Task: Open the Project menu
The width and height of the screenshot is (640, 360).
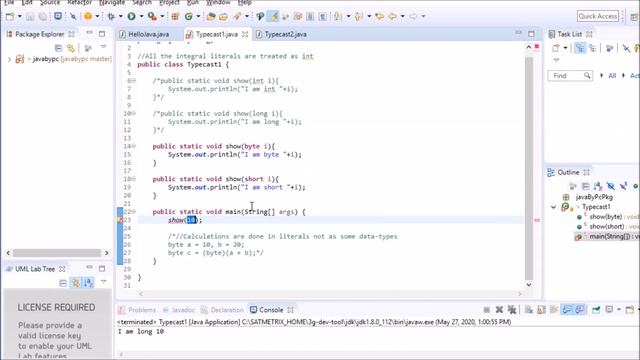Action: [169, 2]
